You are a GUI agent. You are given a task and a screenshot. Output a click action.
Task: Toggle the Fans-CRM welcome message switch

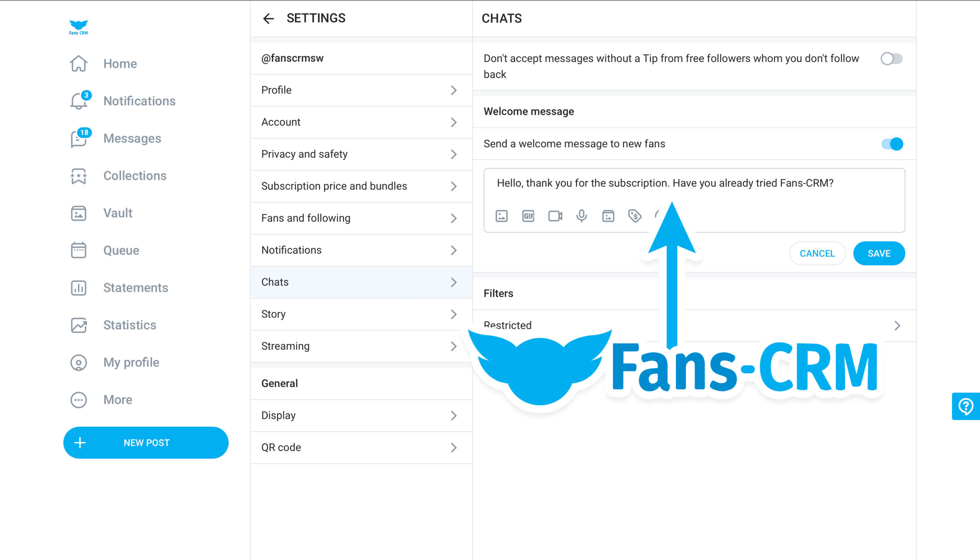892,144
